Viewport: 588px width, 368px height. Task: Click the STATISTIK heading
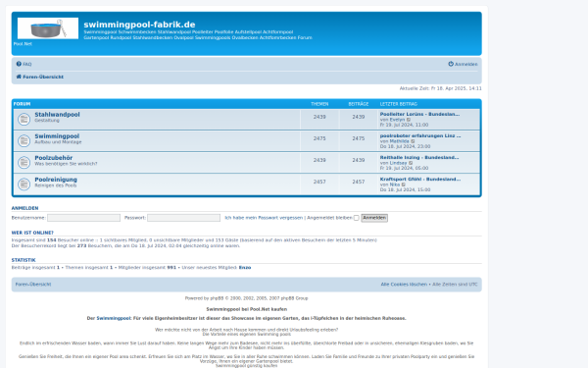(x=24, y=260)
